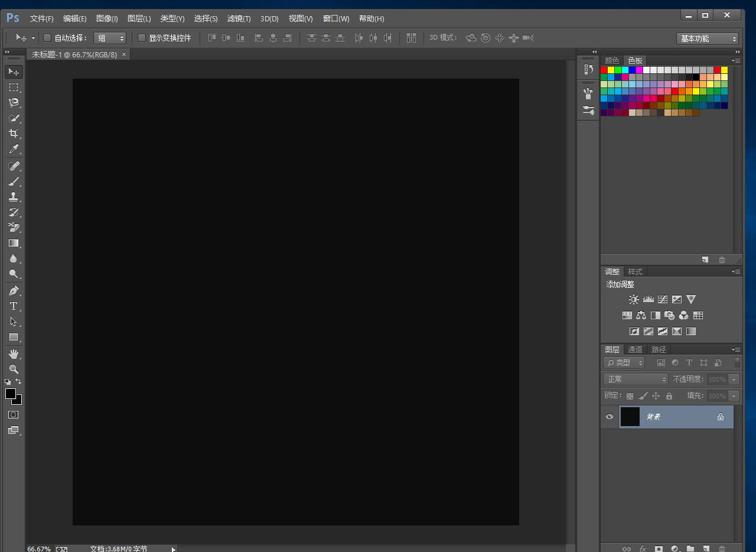Toggle layer filtering on or off

pyautogui.click(x=737, y=363)
